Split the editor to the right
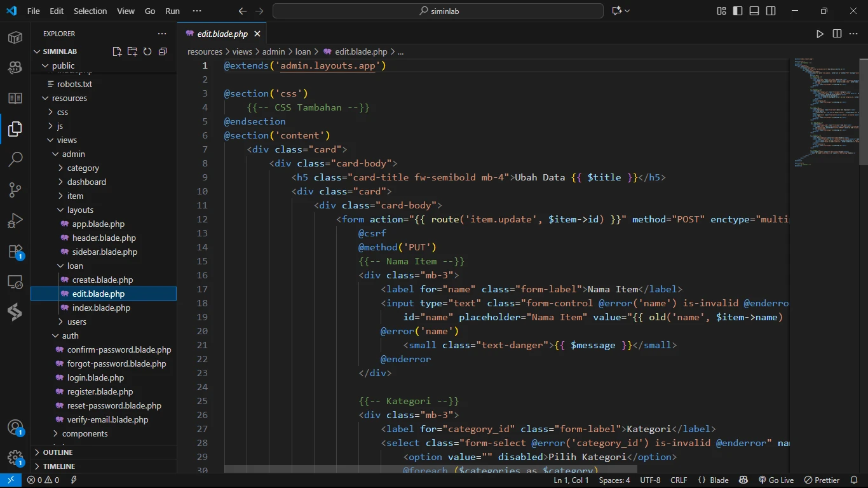 [837, 34]
